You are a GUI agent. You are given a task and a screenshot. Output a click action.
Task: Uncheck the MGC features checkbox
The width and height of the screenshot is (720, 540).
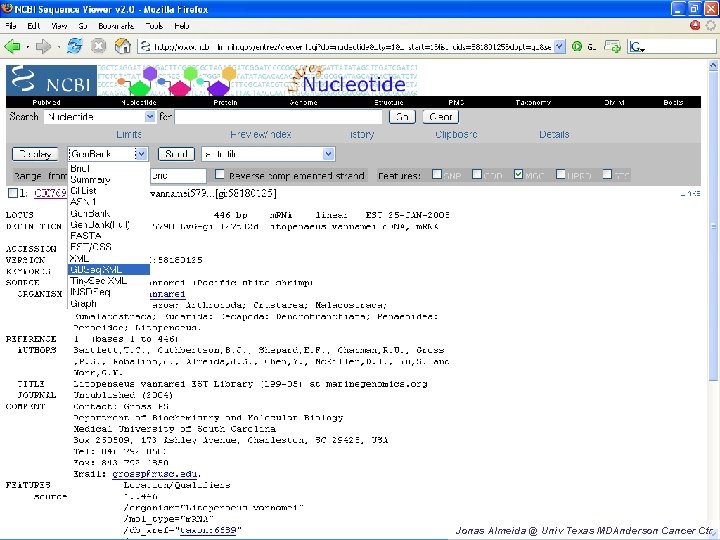[x=518, y=174]
